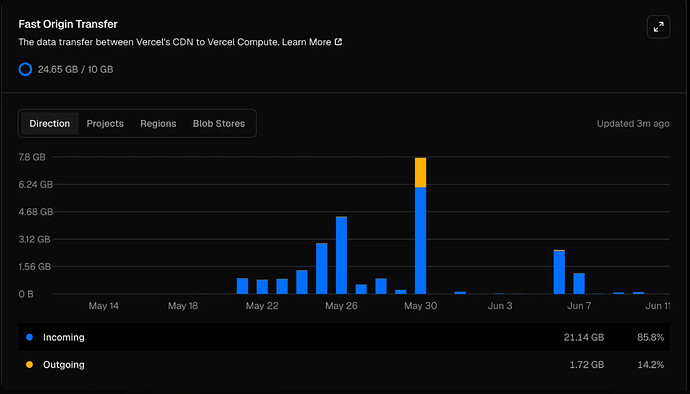The height and width of the screenshot is (394, 690).
Task: Click the blue usage ring indicator
Action: tap(25, 69)
